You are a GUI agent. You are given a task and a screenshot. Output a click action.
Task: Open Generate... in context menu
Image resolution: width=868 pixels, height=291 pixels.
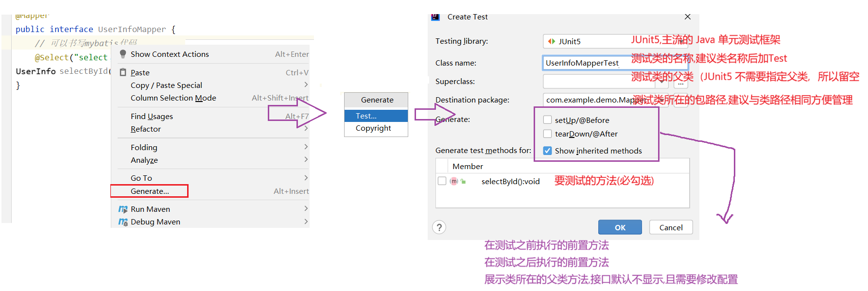pos(211,191)
